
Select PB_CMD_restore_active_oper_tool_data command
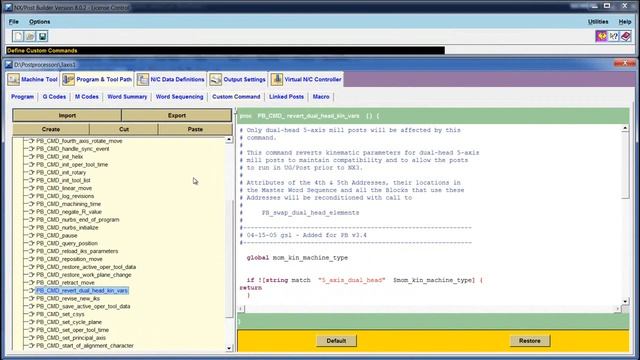tap(86, 267)
